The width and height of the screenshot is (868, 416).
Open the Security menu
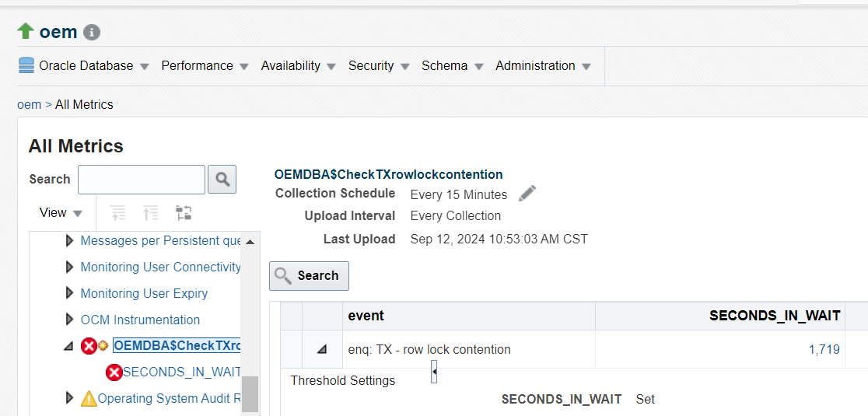coord(379,66)
